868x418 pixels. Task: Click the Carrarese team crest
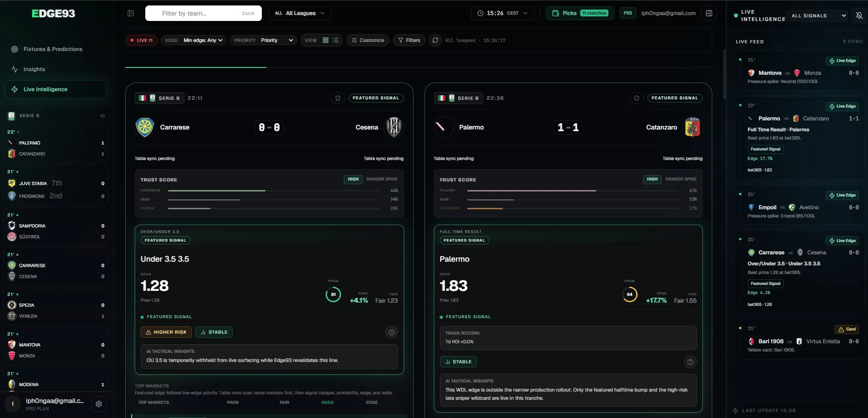click(145, 127)
